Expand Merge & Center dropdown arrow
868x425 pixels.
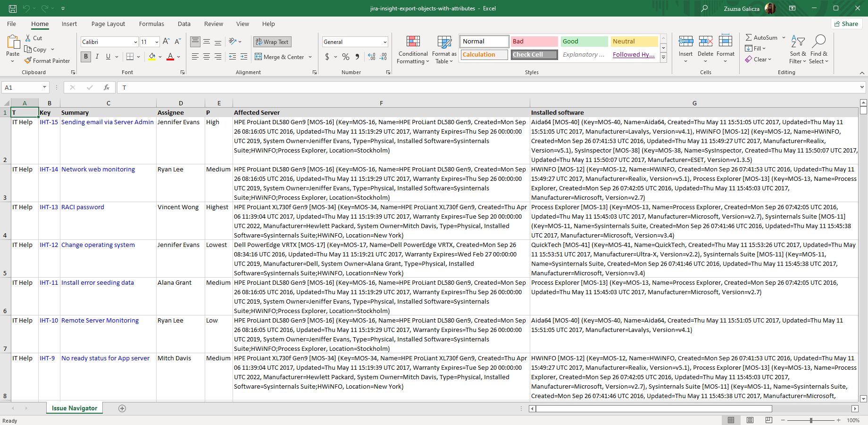click(x=310, y=57)
